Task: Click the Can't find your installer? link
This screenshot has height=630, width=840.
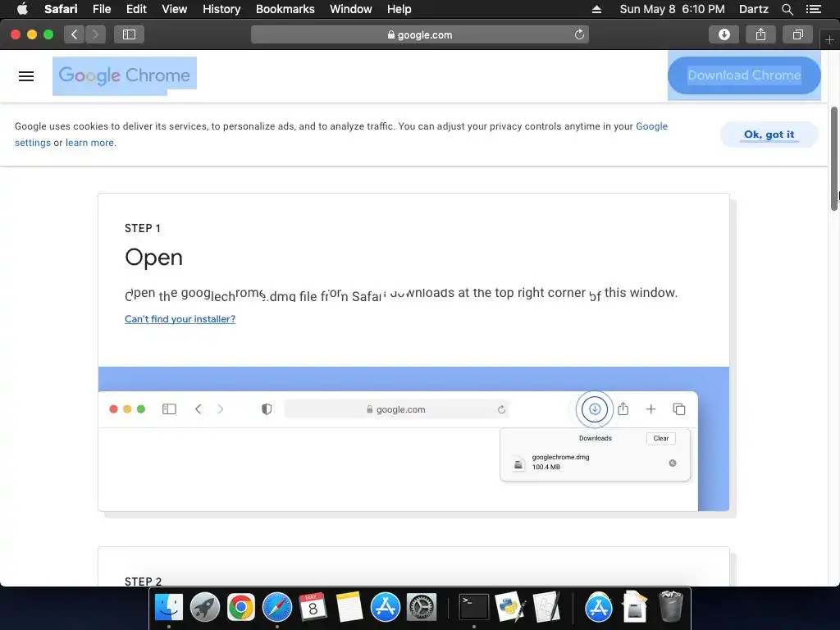Action: 180,319
